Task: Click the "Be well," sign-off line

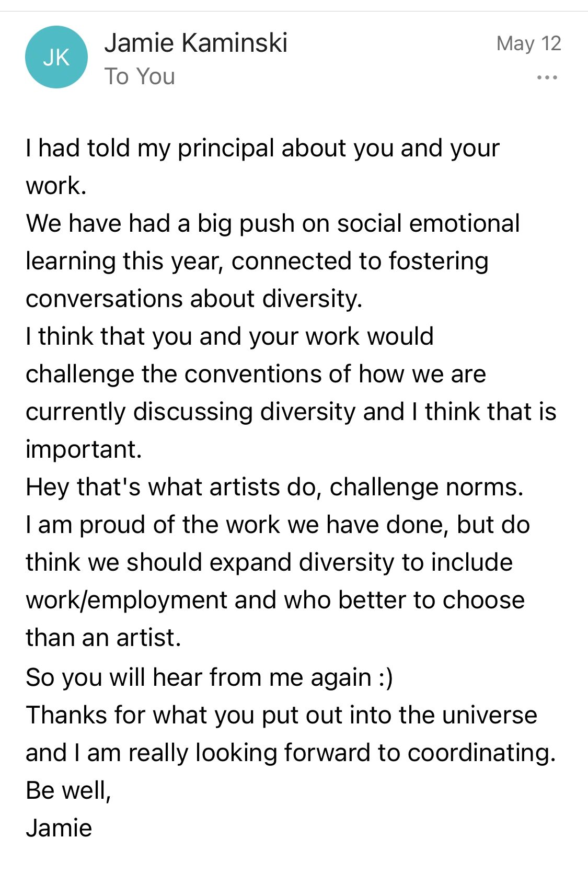Action: [68, 790]
